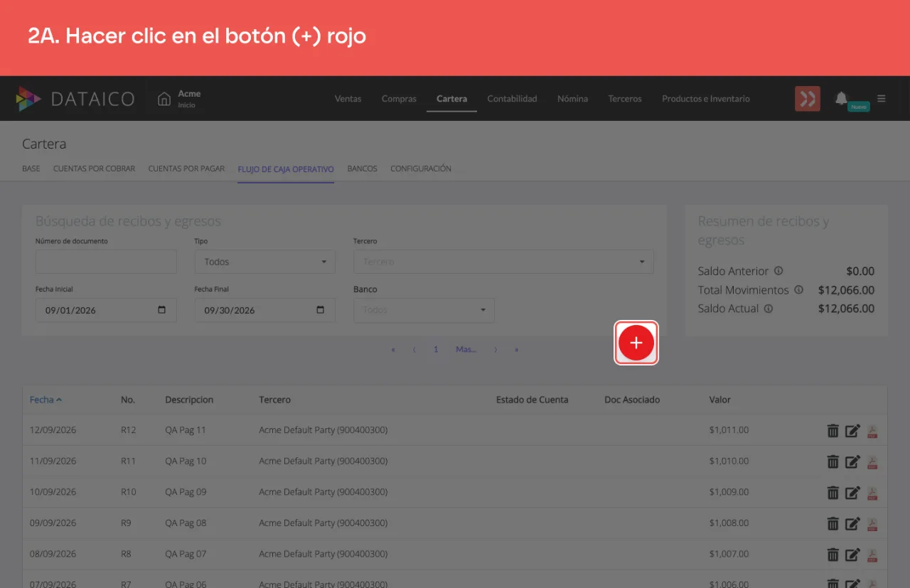
Task: Download PDF for receipt R9
Action: click(x=872, y=524)
